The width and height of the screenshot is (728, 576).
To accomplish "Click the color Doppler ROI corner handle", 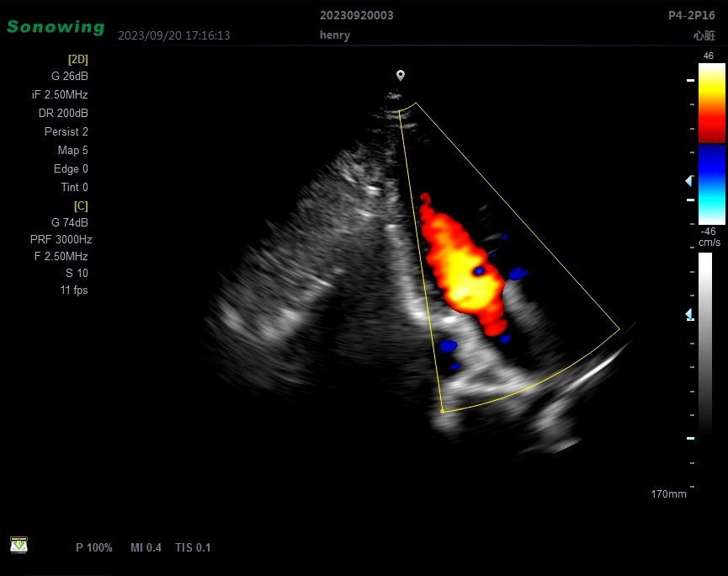I will tap(442, 411).
